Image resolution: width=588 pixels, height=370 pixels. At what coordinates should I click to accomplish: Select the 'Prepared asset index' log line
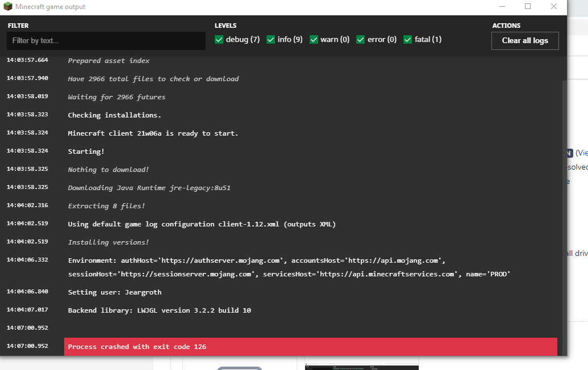pos(109,61)
